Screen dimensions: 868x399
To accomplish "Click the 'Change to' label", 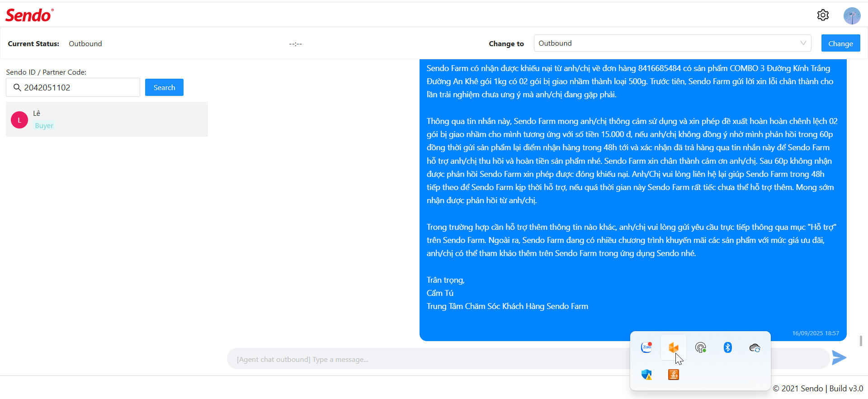I will (506, 43).
